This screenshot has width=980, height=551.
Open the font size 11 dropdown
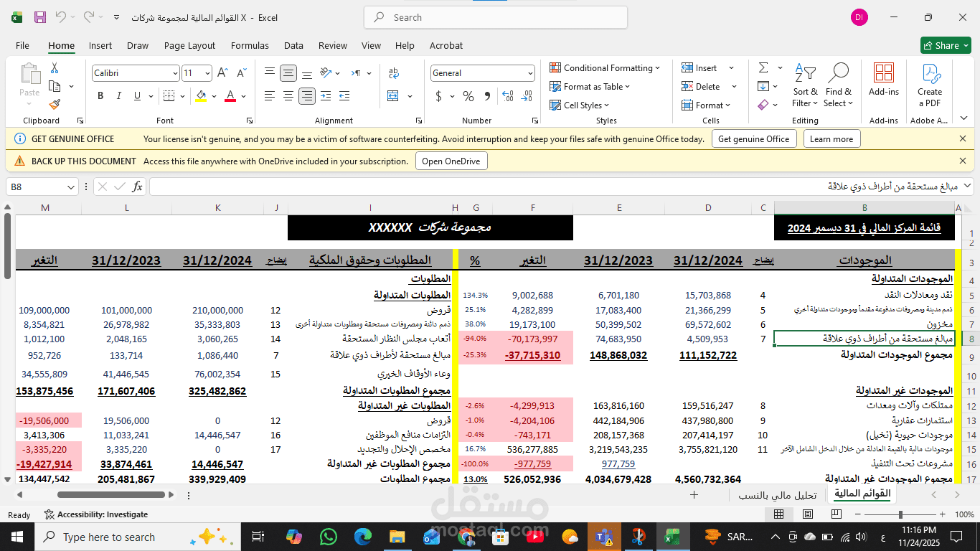(x=208, y=73)
